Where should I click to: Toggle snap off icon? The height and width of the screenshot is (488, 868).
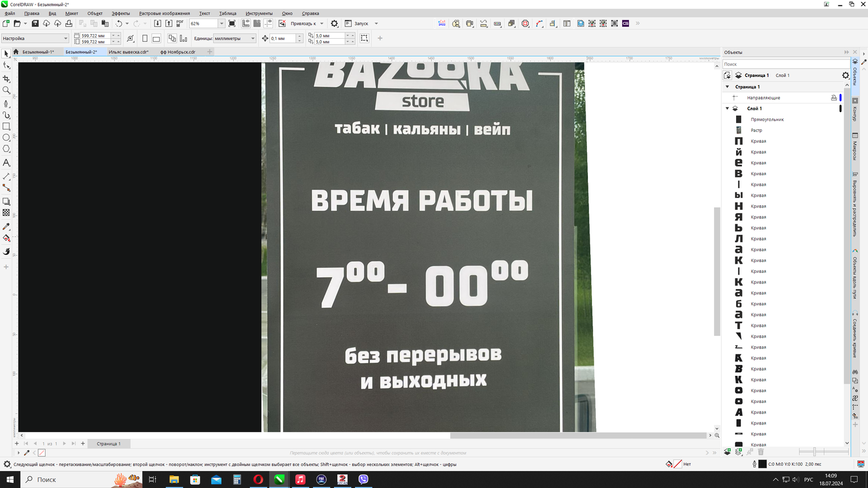pyautogui.click(x=282, y=24)
